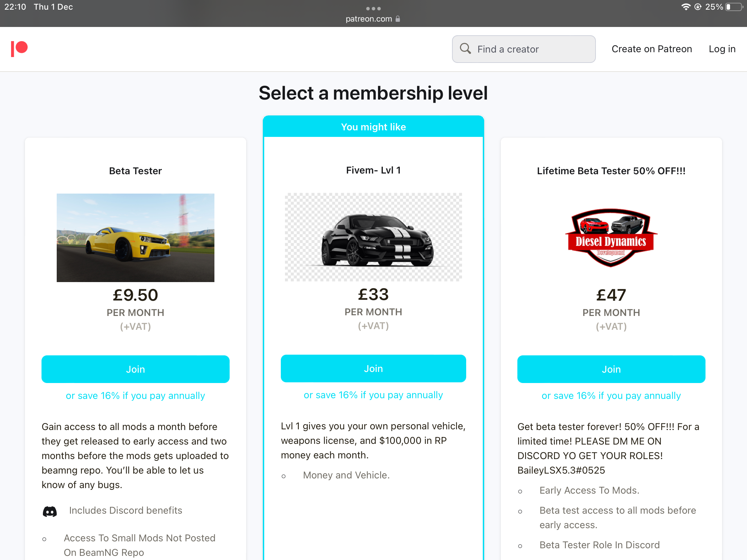
Task: Click the search magnifier icon
Action: 465,49
